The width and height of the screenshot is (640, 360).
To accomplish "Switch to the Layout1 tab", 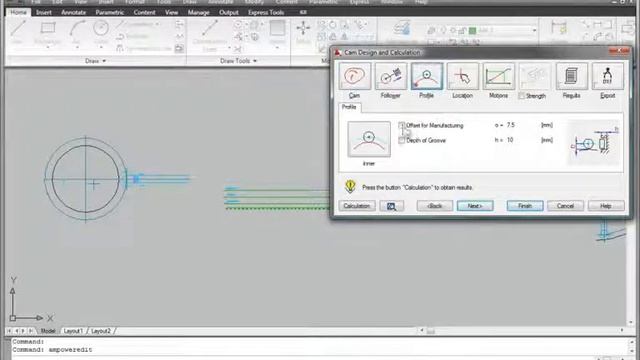I will point(73,331).
